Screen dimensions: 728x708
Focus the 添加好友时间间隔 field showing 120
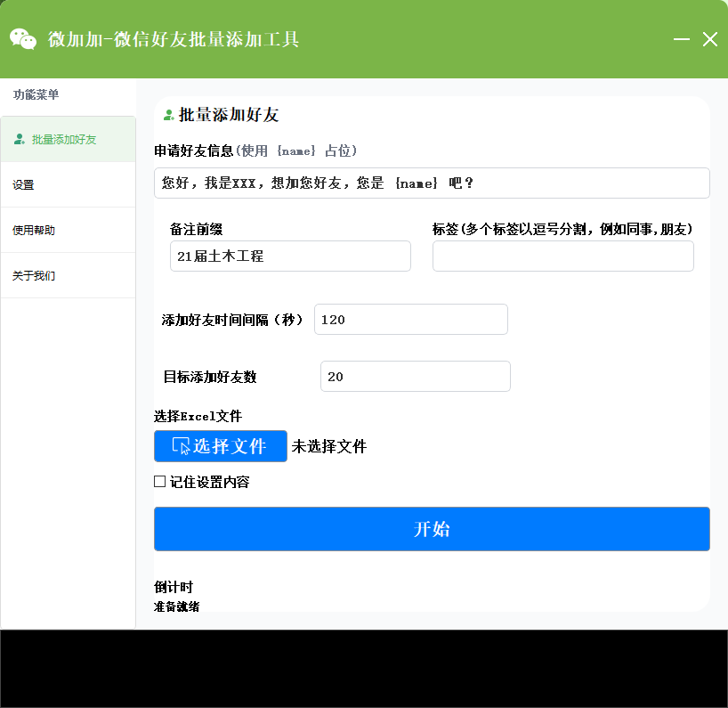pos(410,320)
